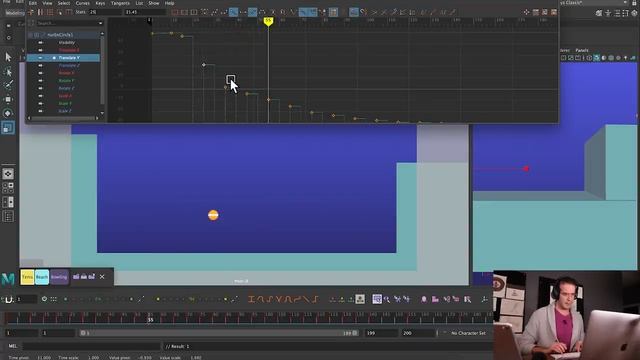Click rightmost orange icon in Graph Editor toolbar
Viewport: 640px width, 360px height.
pos(554,12)
